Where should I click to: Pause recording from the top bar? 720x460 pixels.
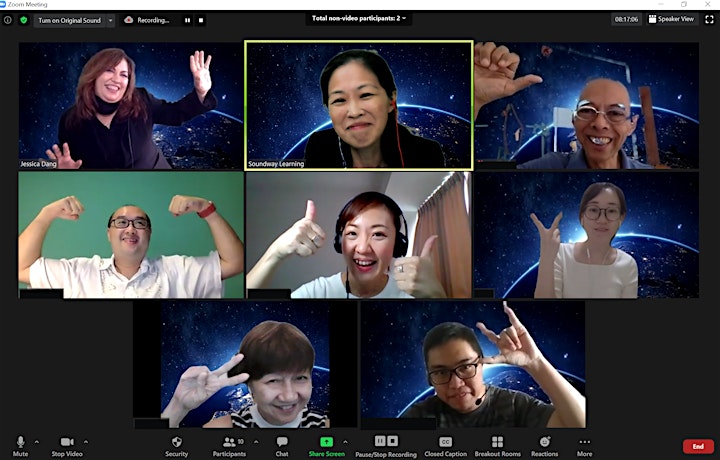[187, 20]
